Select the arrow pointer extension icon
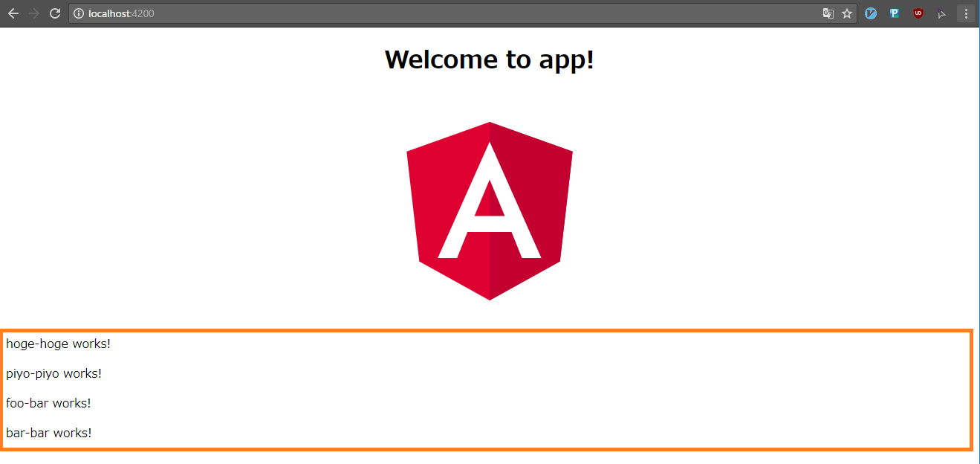 coord(942,13)
